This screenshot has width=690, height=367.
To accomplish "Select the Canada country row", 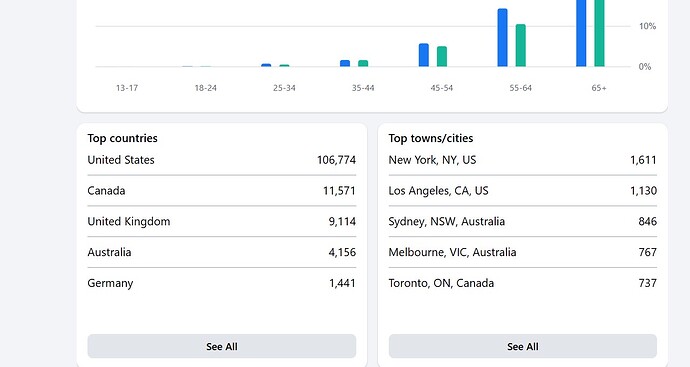I will coord(221,191).
